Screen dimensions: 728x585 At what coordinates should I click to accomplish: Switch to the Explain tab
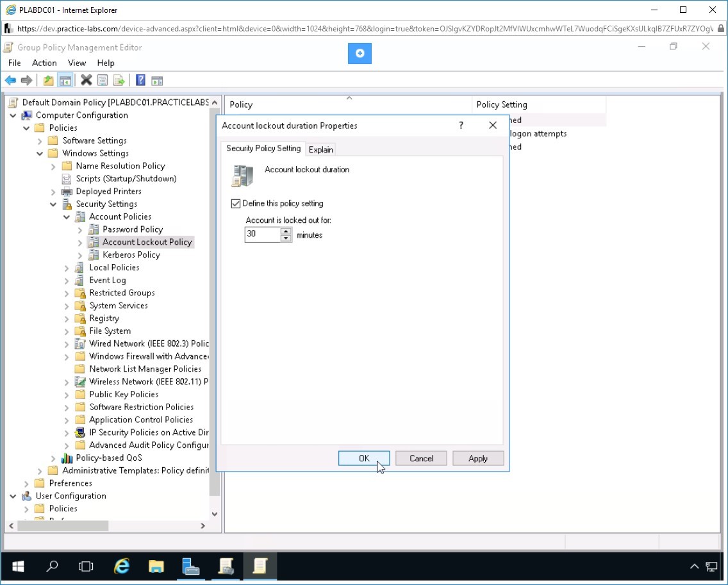click(321, 149)
